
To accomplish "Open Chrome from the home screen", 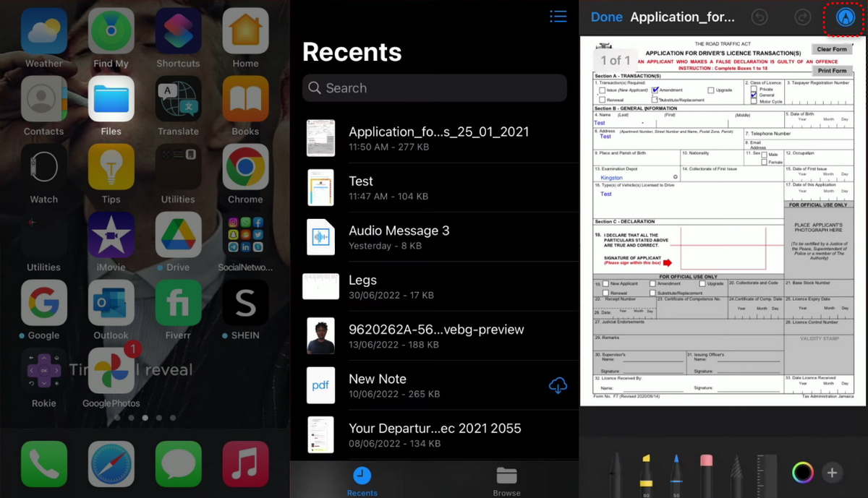I will click(x=245, y=167).
